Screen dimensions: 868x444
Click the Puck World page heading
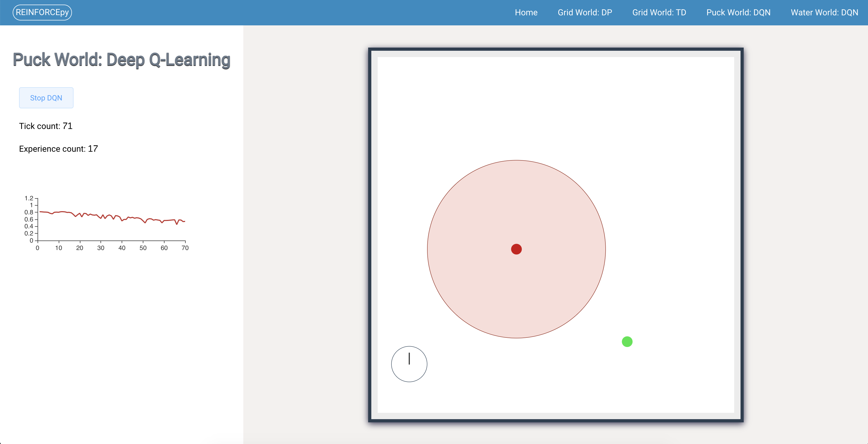[x=121, y=60]
